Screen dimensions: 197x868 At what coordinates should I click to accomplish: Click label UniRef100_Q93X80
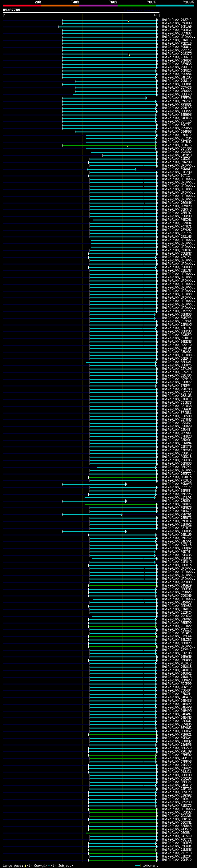177,152
